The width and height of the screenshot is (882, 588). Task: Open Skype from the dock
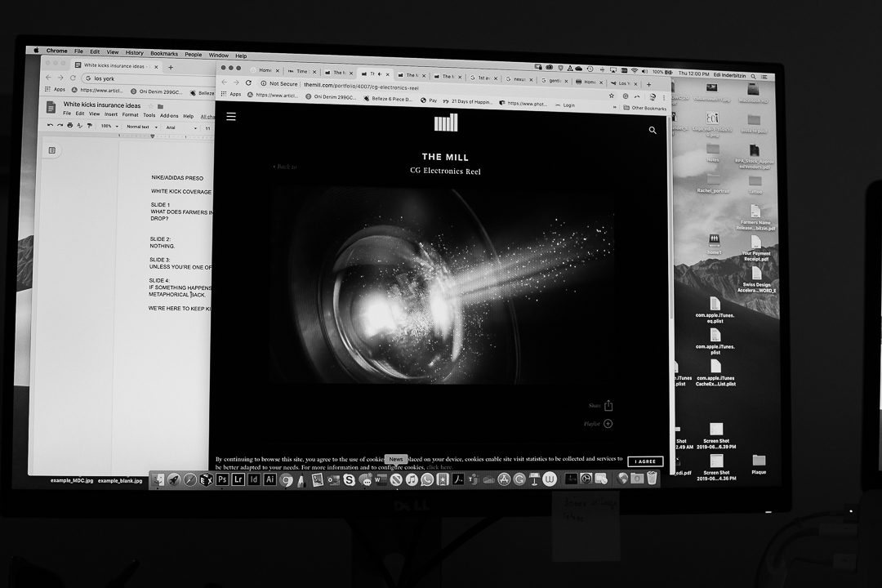(x=350, y=480)
